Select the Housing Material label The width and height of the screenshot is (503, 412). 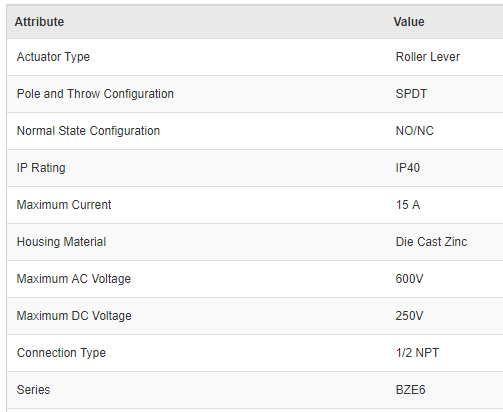coord(61,242)
